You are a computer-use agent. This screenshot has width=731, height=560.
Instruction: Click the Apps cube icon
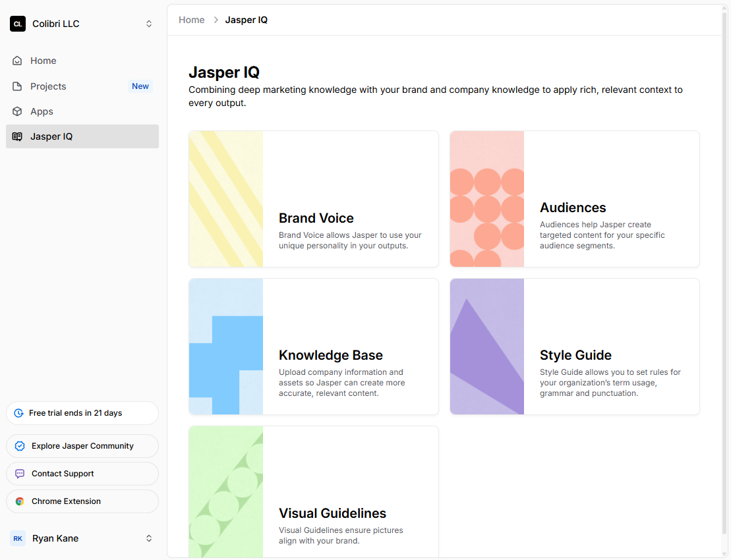click(17, 111)
